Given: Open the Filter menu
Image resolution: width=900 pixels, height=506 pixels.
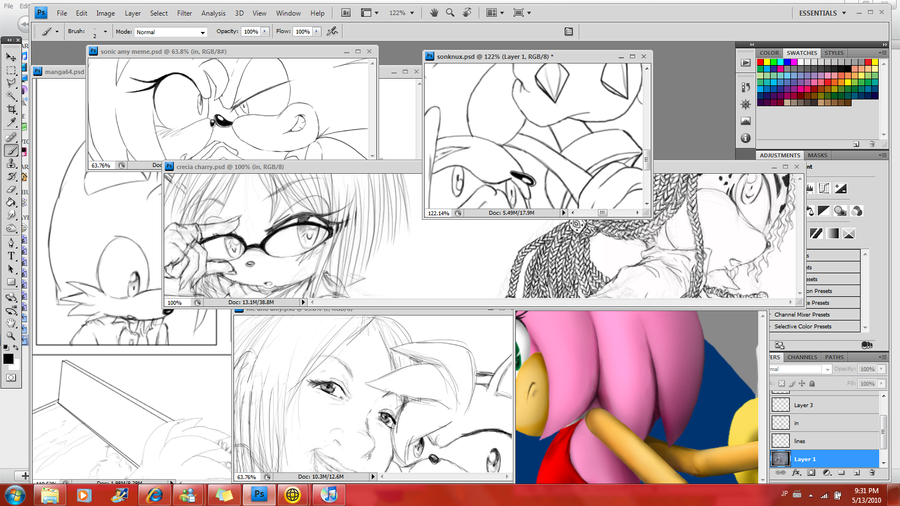Looking at the screenshot, I should [184, 13].
